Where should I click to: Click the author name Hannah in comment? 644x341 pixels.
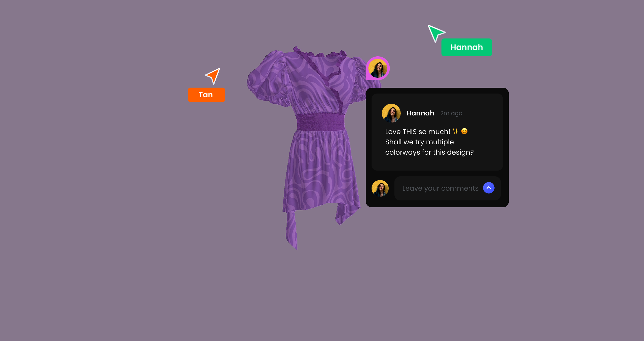420,113
